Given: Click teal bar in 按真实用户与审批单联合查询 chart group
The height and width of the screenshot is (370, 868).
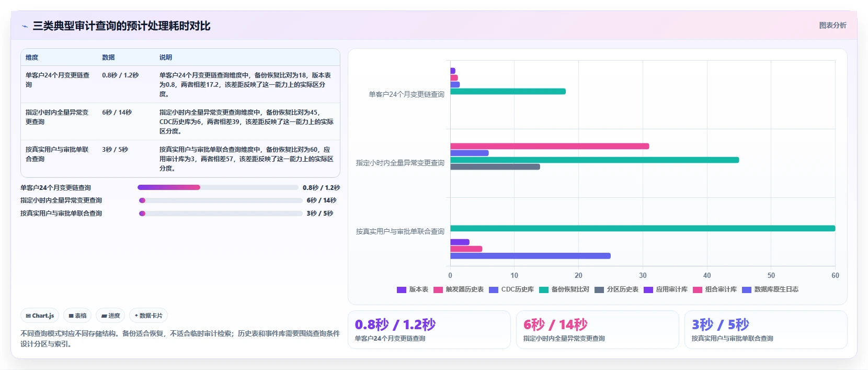Looking at the screenshot, I should click(643, 228).
